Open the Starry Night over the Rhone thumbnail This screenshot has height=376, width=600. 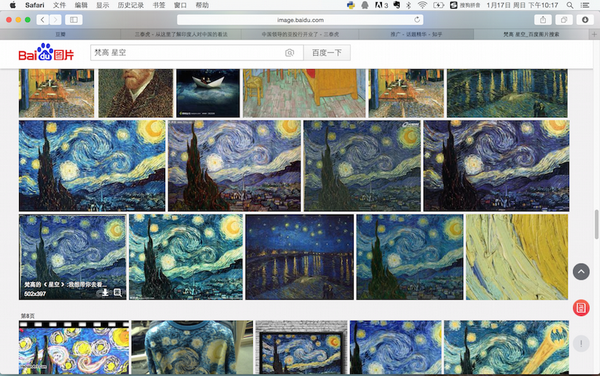pyautogui.click(x=300, y=257)
